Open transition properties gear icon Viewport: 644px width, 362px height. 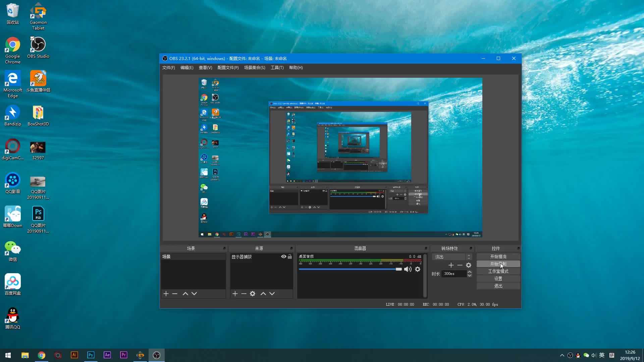469,265
